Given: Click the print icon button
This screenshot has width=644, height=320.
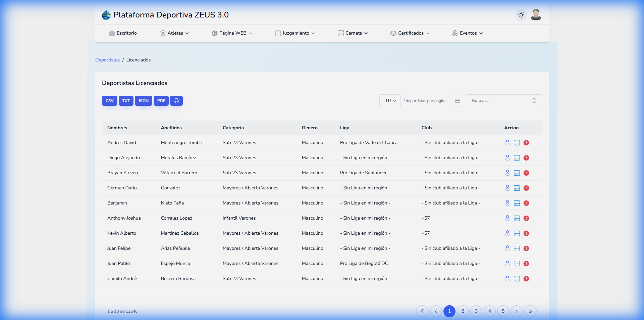Looking at the screenshot, I should point(176,101).
